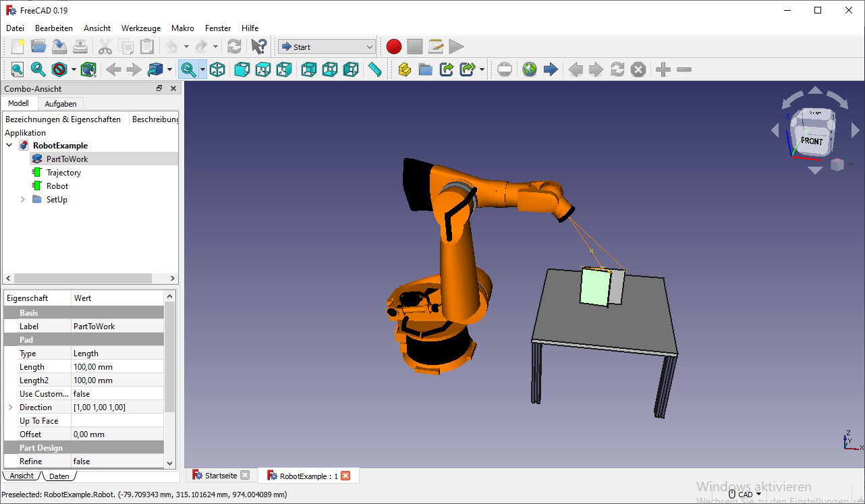Click the create group folder icon
This screenshot has height=504, width=865.
[425, 69]
